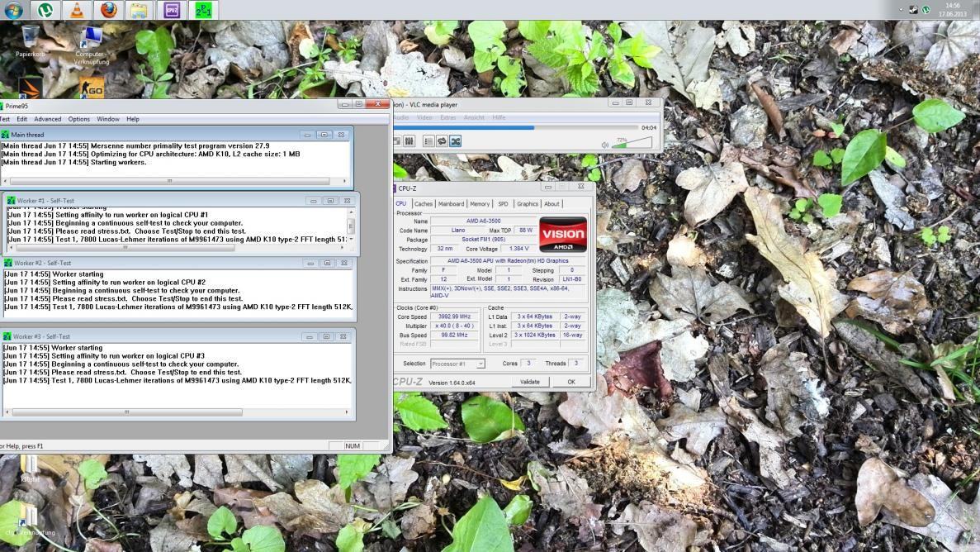The height and width of the screenshot is (552, 980).
Task: Click Worker #1 Self-Test window icon
Action: click(12, 201)
